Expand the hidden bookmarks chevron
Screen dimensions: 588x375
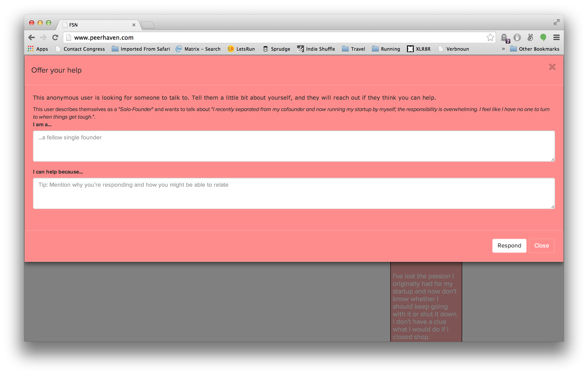(x=503, y=49)
